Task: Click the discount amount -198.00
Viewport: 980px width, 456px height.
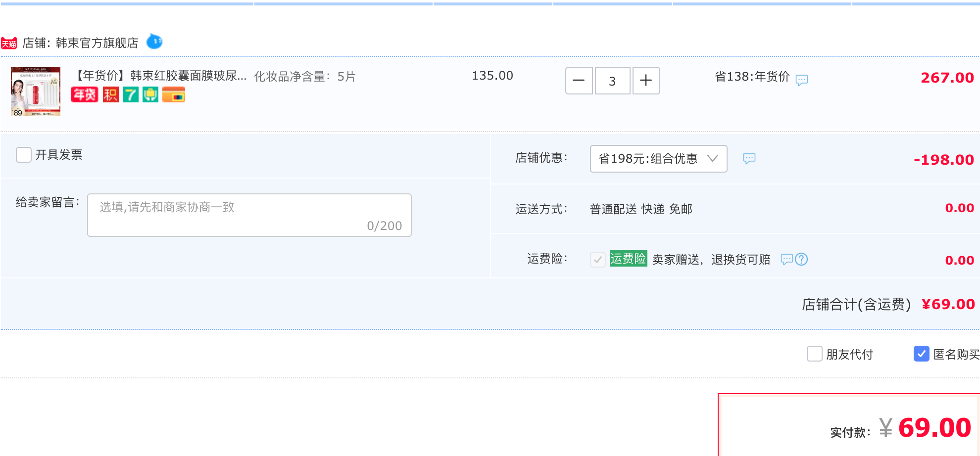Action: point(944,160)
